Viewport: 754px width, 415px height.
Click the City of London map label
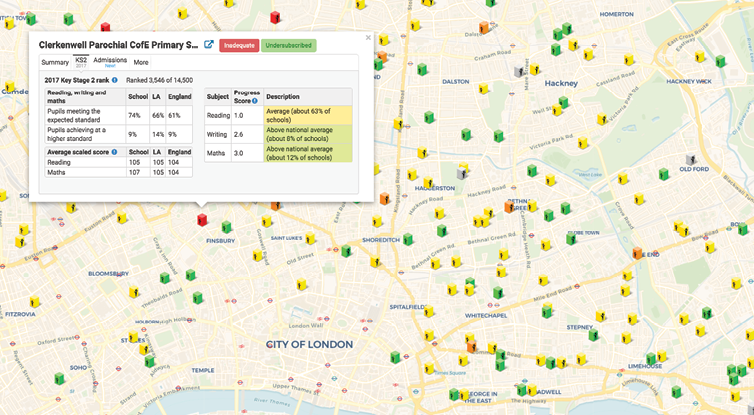pyautogui.click(x=308, y=344)
